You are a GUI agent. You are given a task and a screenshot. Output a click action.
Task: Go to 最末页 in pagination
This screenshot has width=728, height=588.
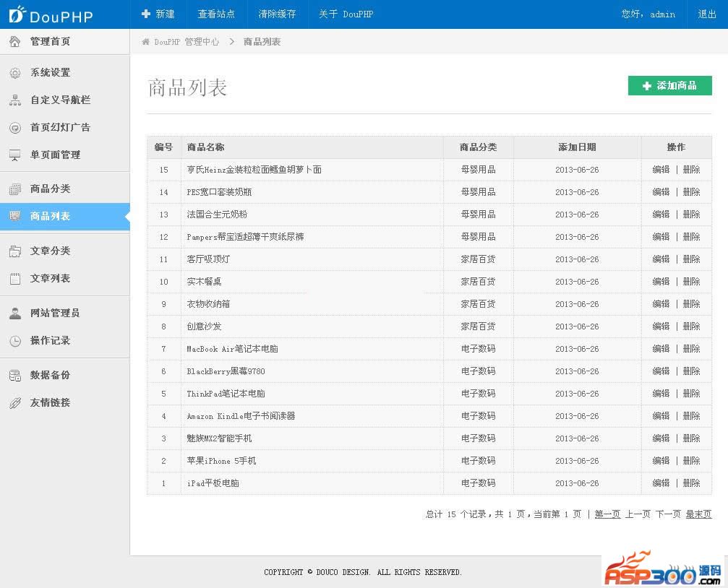698,514
